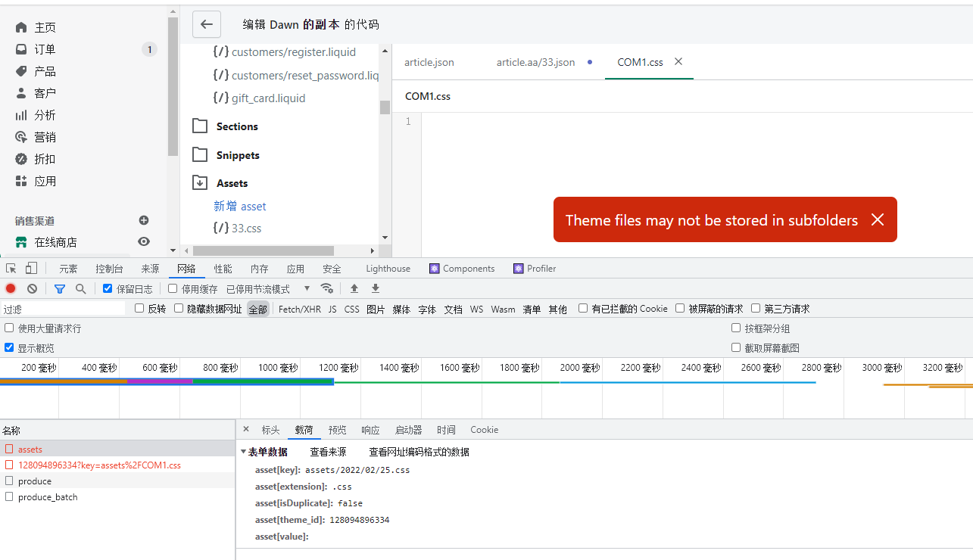The height and width of the screenshot is (560, 973).
Task: Add a sales channel with plus icon
Action: (x=144, y=220)
